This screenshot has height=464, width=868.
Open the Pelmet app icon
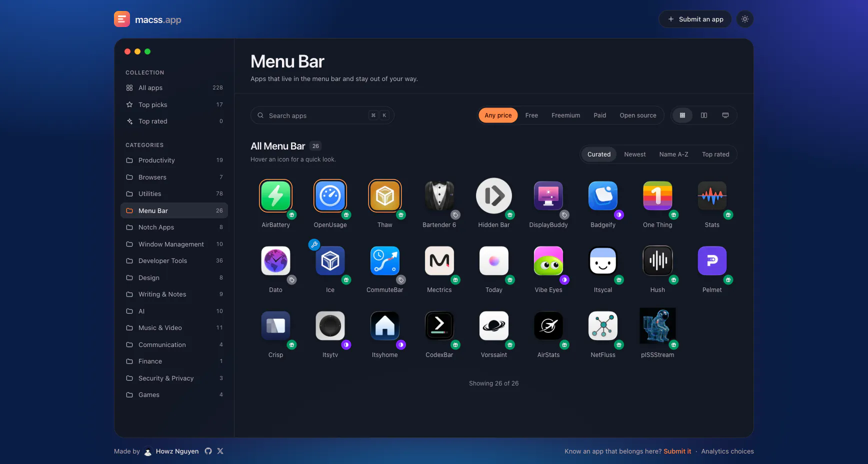click(x=712, y=260)
